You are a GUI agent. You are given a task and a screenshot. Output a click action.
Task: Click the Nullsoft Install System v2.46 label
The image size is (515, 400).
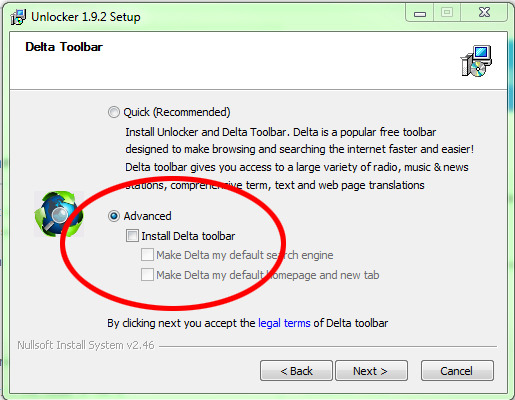pos(86,345)
